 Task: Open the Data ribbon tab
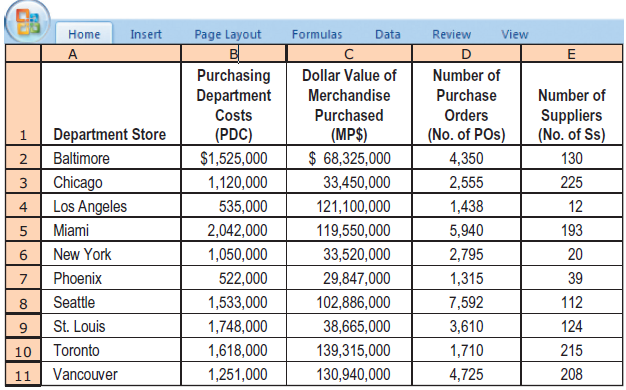pos(388,34)
